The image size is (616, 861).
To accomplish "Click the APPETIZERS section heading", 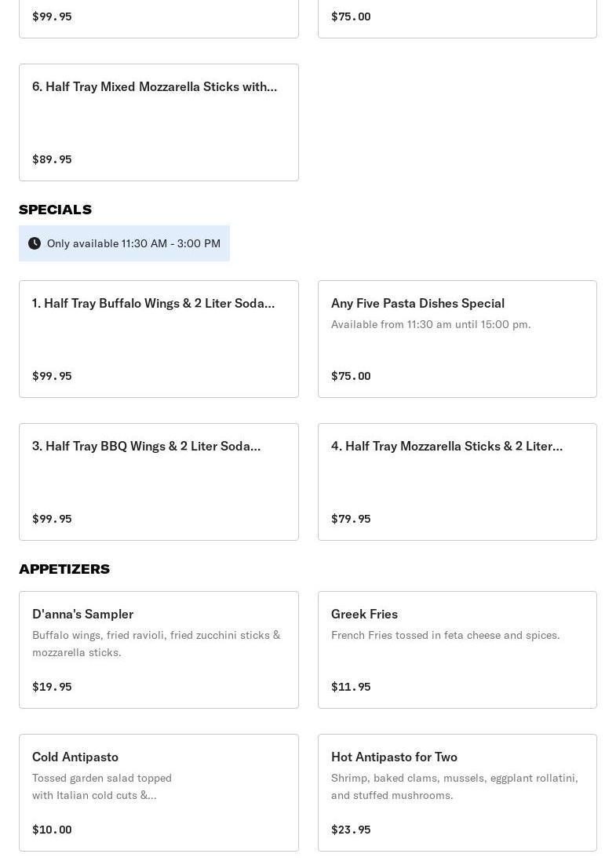I will [64, 569].
